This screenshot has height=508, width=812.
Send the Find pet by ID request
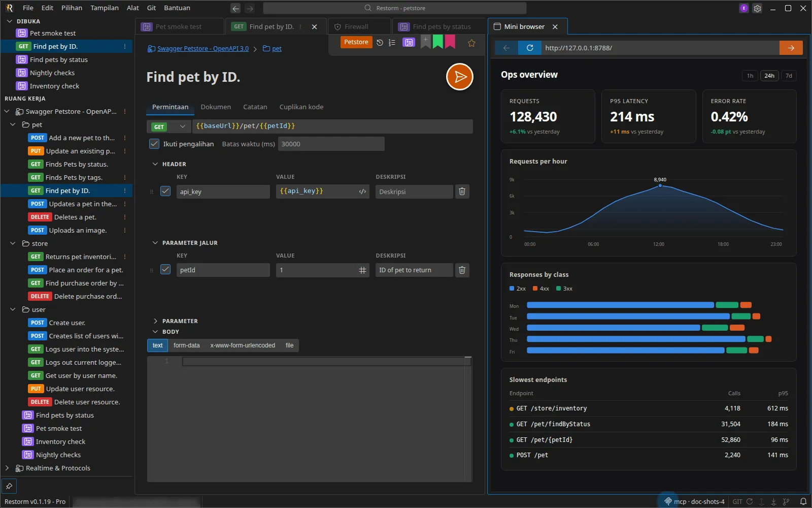459,77
